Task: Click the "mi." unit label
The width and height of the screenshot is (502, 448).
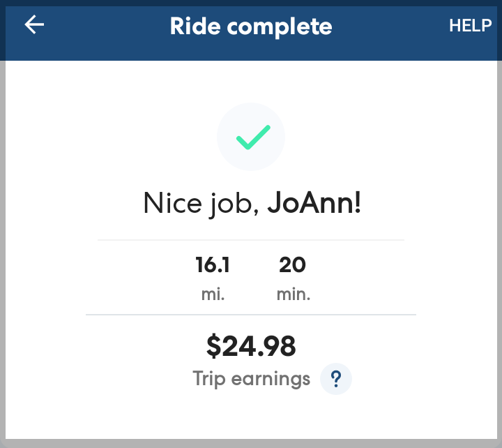Action: pos(213,294)
